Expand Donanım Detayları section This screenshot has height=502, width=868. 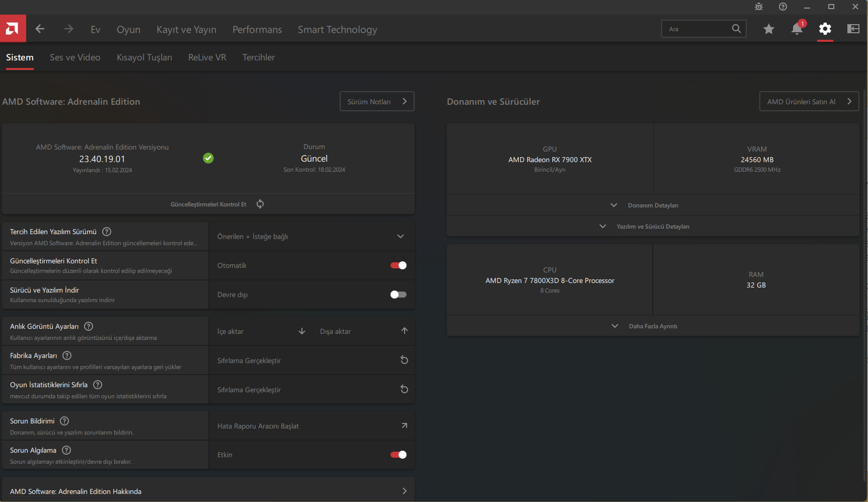tap(653, 205)
